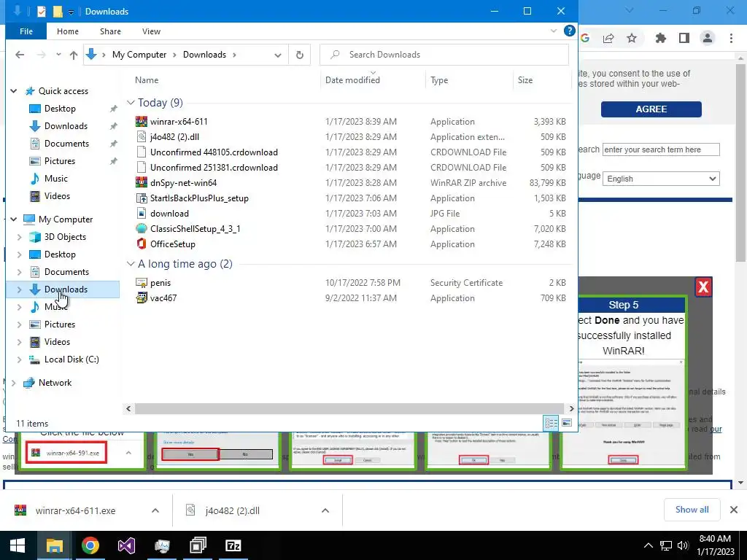Open Chrome three-dot menu
Screen dimensions: 747x560
click(731, 38)
